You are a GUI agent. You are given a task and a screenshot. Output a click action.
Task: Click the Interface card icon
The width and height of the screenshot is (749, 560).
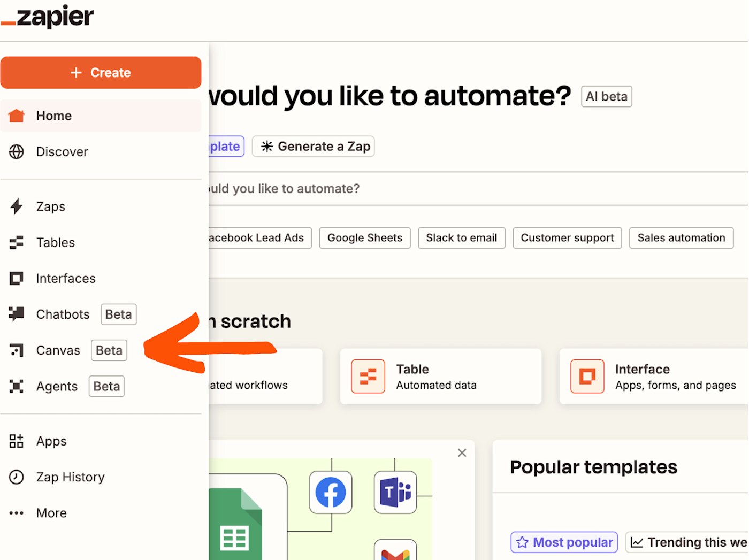tap(587, 377)
